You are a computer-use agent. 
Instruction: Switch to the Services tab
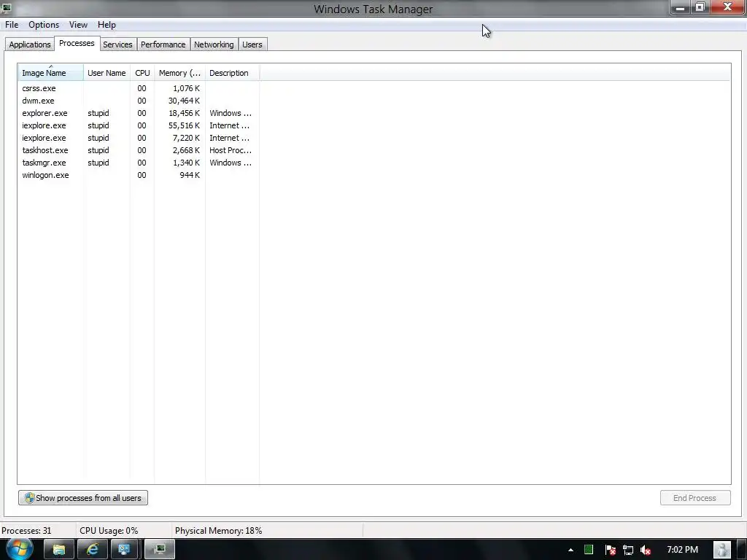point(117,44)
